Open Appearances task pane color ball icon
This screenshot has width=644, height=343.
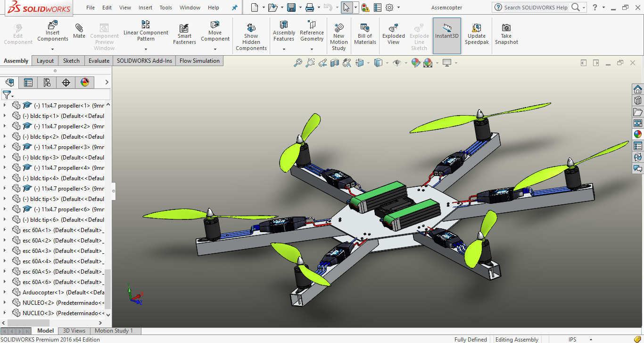638,134
